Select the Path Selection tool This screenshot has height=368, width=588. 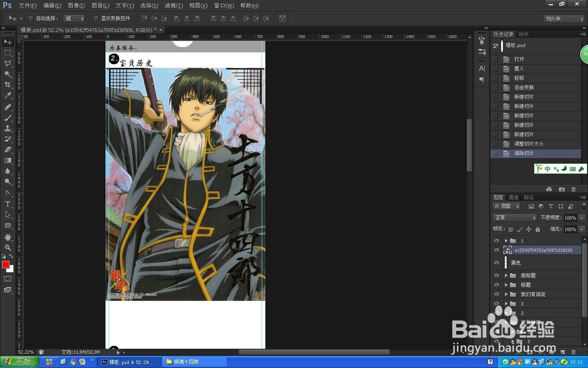(x=8, y=214)
